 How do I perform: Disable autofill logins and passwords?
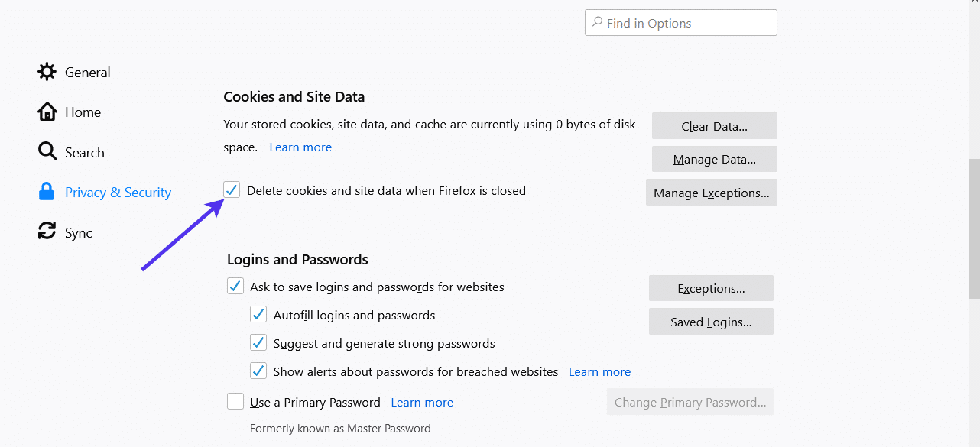pyautogui.click(x=258, y=314)
